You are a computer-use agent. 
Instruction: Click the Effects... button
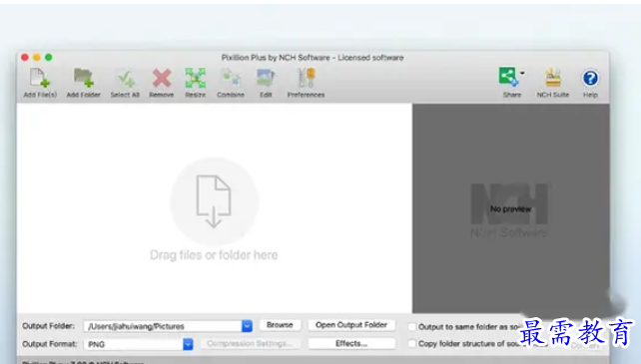point(351,344)
